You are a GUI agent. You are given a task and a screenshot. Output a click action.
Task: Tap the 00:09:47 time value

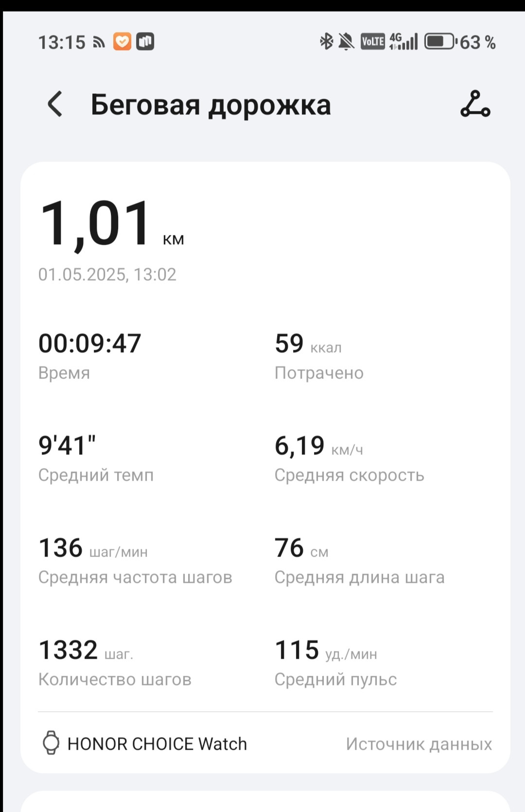click(90, 343)
